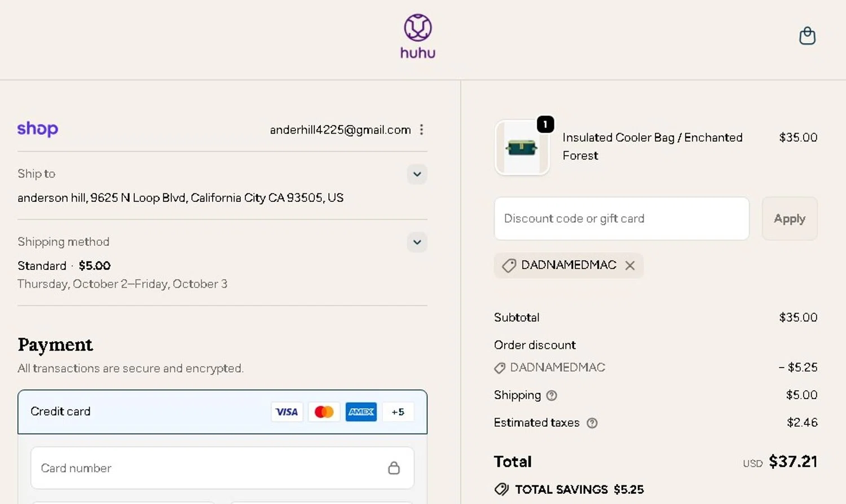Click the Subtotal label
Image resolution: width=846 pixels, height=504 pixels.
(517, 317)
